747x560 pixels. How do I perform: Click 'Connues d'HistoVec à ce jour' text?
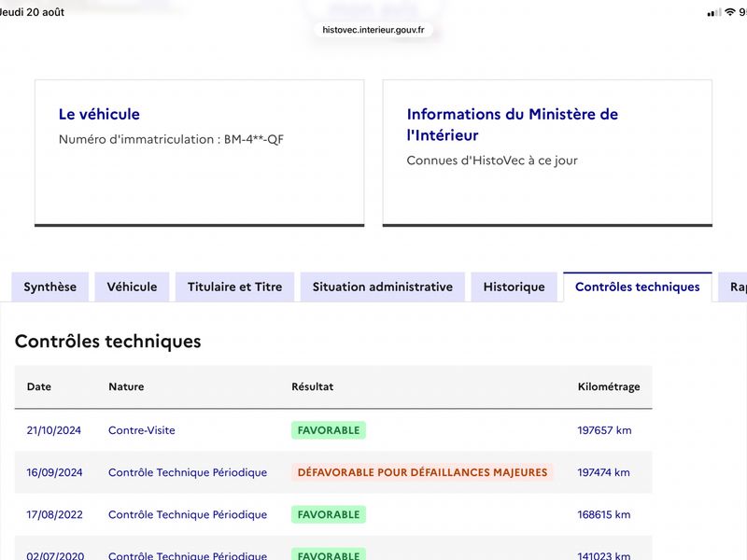(x=492, y=161)
